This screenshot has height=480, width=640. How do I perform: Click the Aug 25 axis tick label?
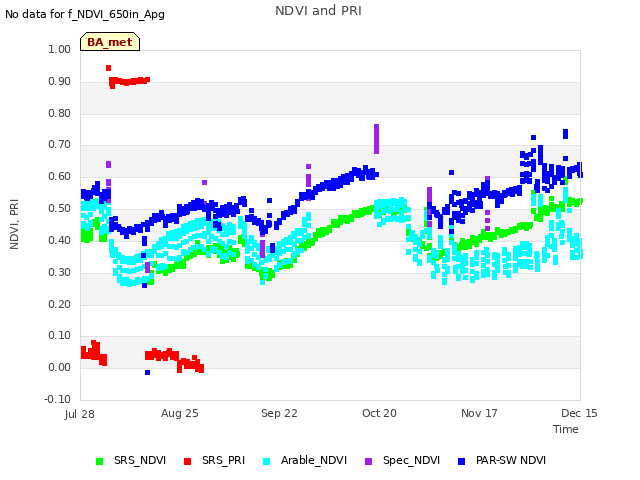coord(180,413)
